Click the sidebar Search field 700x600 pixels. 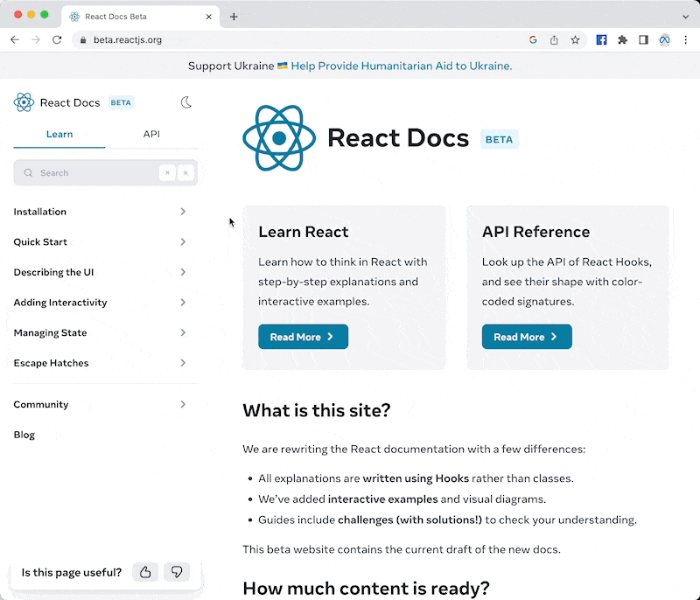coord(105,172)
